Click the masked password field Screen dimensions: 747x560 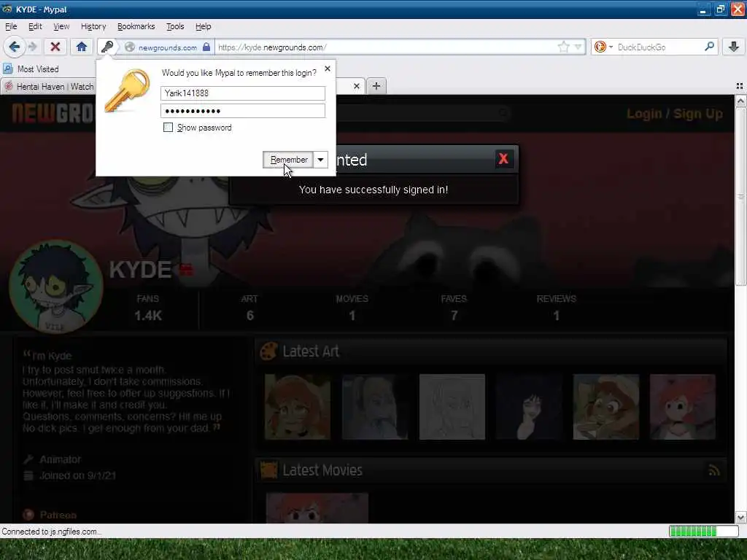(x=243, y=111)
